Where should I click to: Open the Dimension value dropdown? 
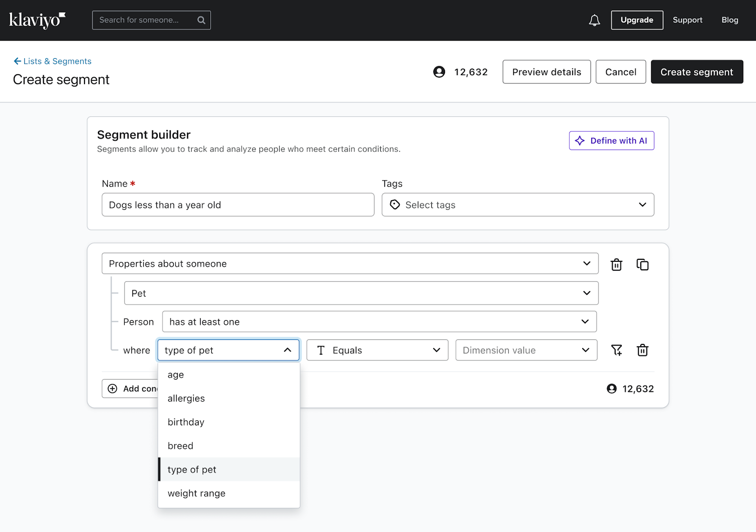(x=526, y=350)
